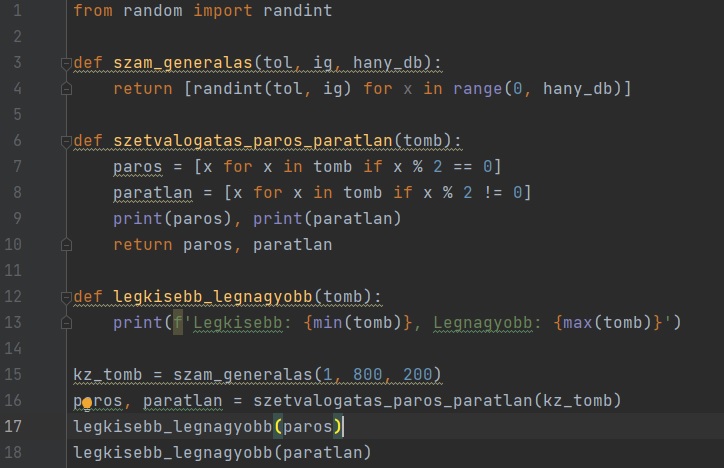Click line number 17 in the gutter
The height and width of the screenshot is (468, 724).
[x=17, y=427]
